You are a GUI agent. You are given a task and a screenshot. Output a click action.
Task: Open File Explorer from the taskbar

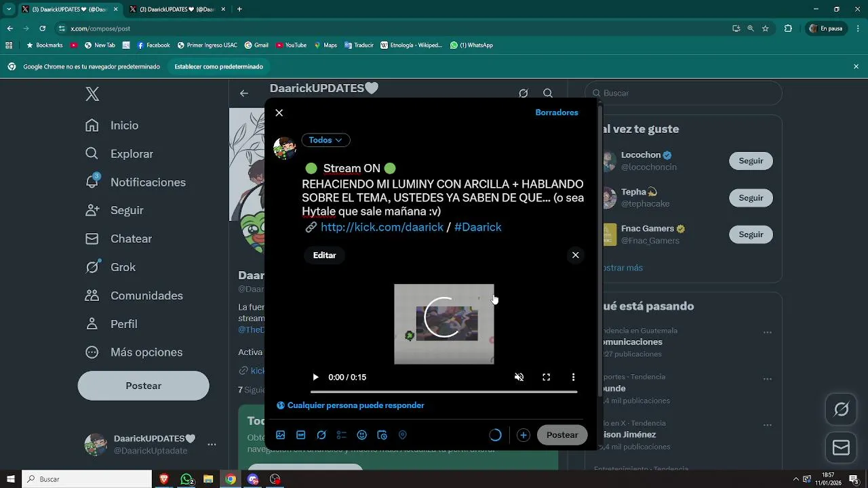point(208,479)
